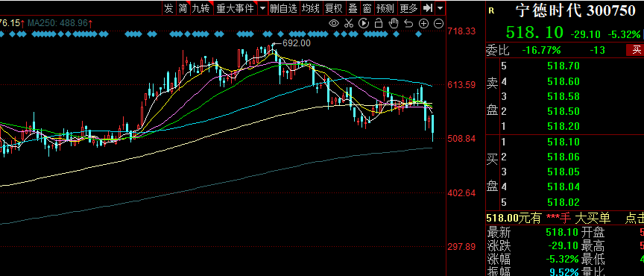Screen dimensions: 644x276
Task: Click the 重大事件 major events button
Action: (x=236, y=7)
